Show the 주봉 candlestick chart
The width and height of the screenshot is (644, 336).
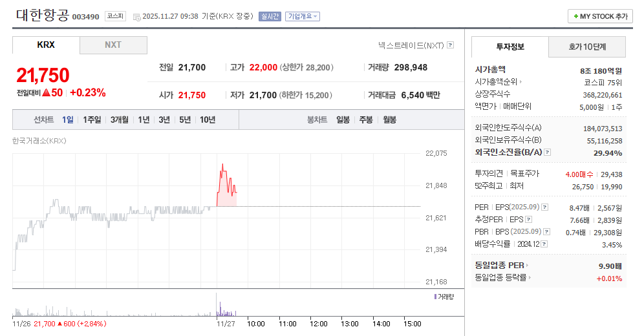pos(366,120)
